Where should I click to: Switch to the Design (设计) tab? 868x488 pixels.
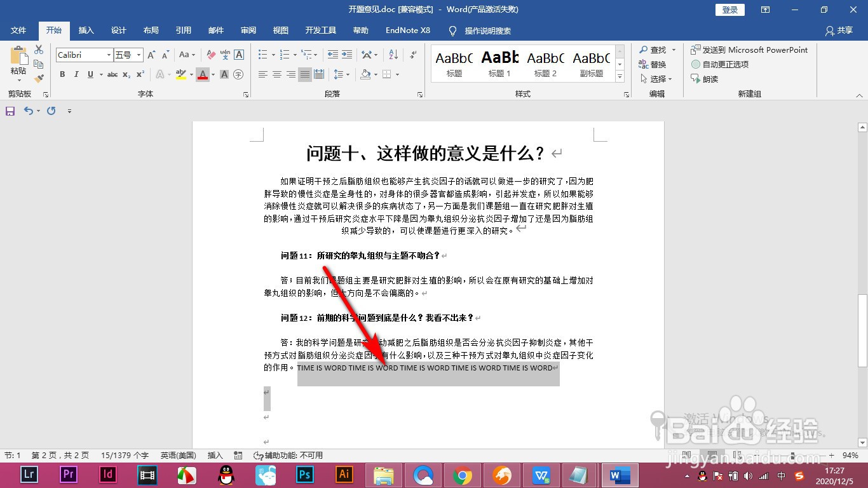point(119,30)
